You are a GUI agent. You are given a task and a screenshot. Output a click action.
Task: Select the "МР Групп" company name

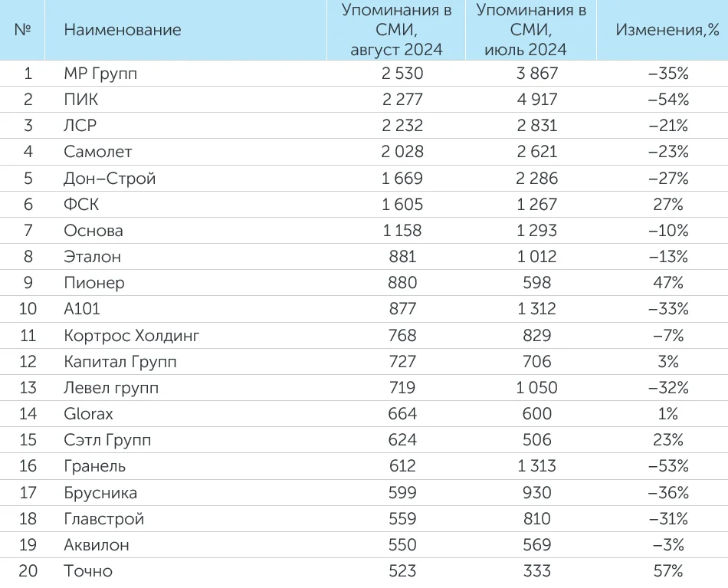click(x=100, y=74)
